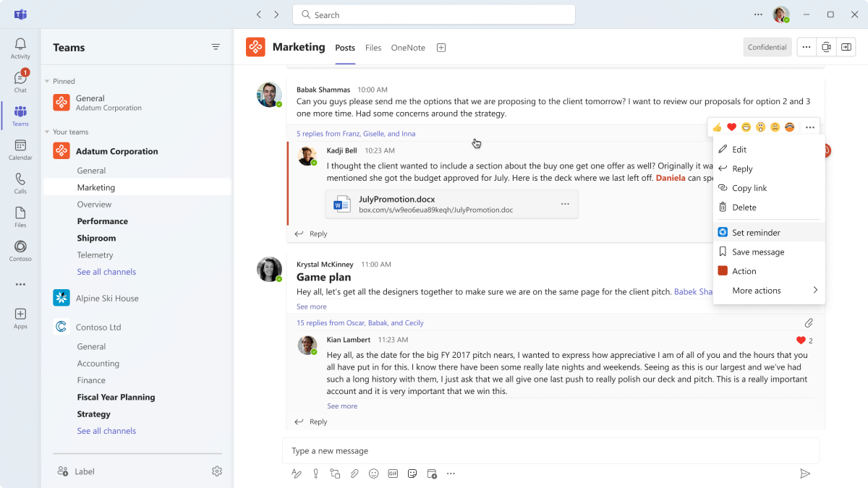Attach a file using the paperclip icon
Viewport: 868px width, 488px height.
[x=354, y=474]
